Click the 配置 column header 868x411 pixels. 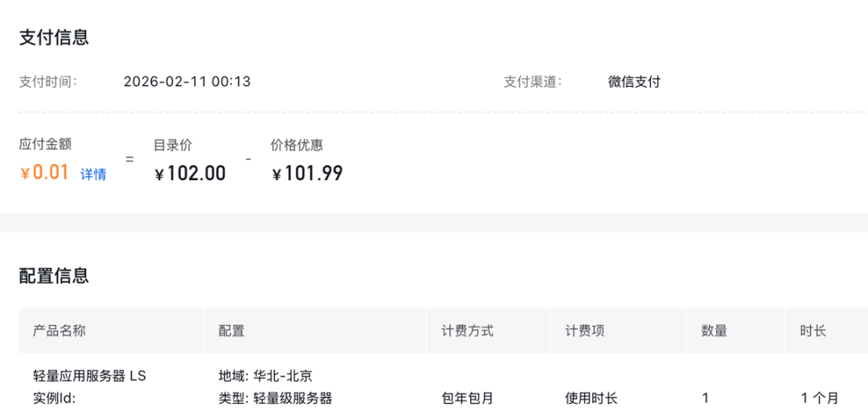coord(231,331)
